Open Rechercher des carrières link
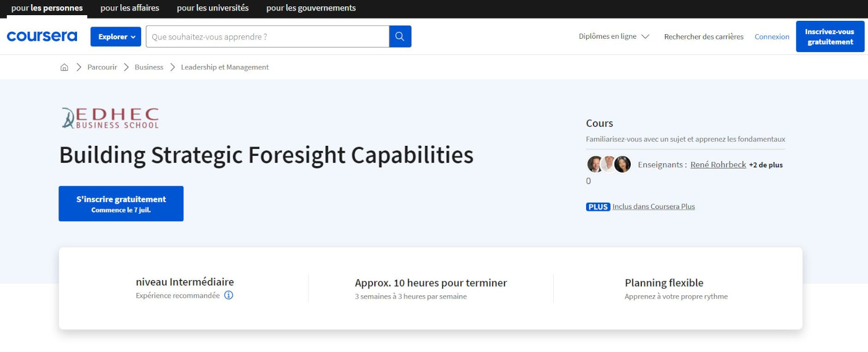Screen dimensions: 868x352 (704, 36)
